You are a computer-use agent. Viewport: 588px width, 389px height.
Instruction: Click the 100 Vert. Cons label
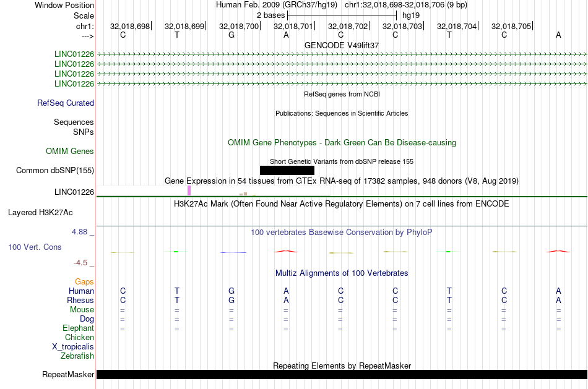pyautogui.click(x=35, y=247)
